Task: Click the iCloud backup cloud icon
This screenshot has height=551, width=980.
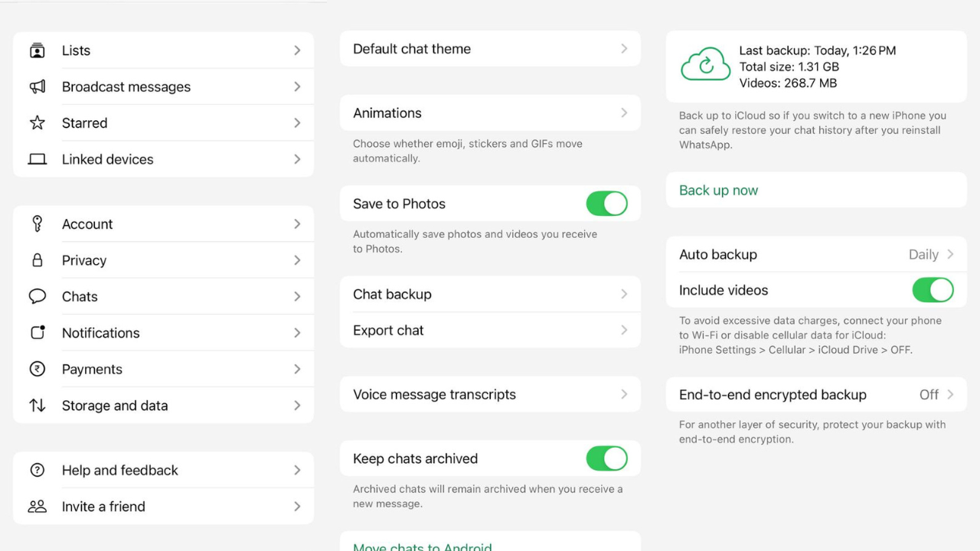Action: point(705,64)
